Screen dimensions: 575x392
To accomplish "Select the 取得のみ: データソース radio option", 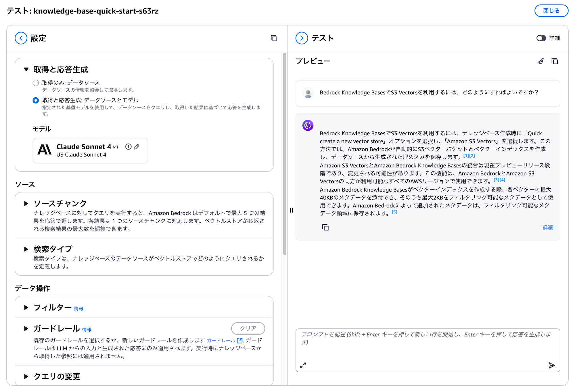I will [36, 83].
